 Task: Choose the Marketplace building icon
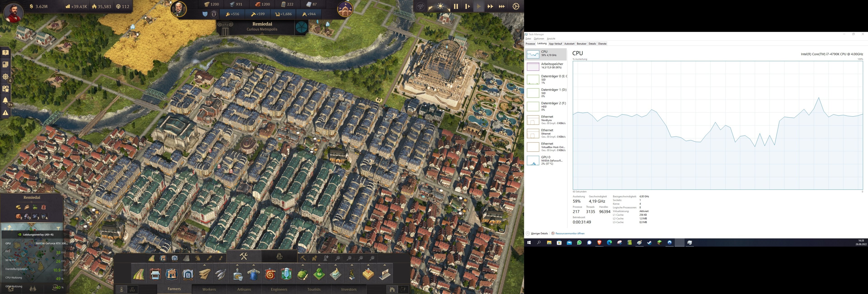155,274
